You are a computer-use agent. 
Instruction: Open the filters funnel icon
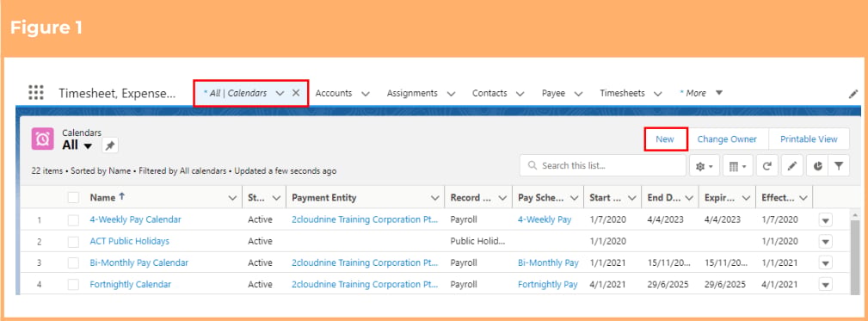point(839,166)
